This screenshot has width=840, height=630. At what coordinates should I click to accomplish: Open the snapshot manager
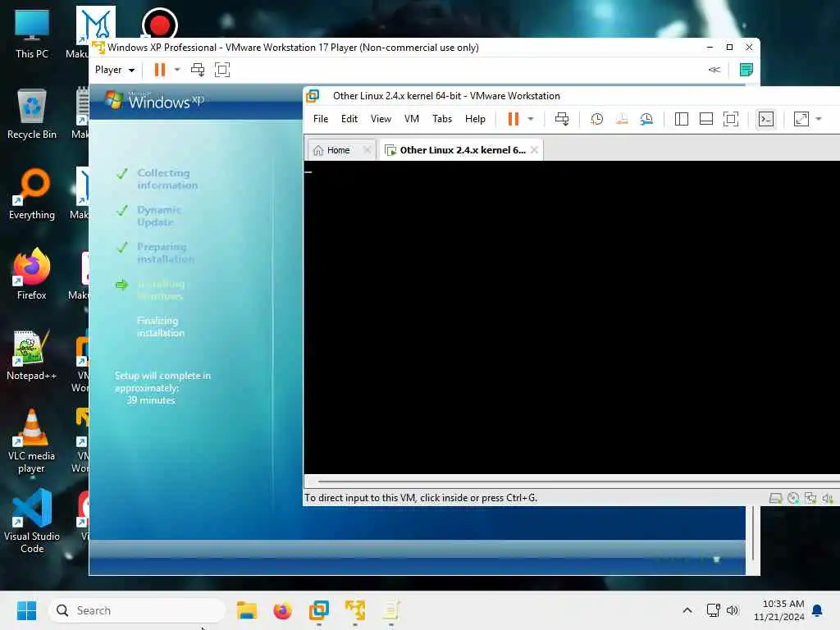646,119
